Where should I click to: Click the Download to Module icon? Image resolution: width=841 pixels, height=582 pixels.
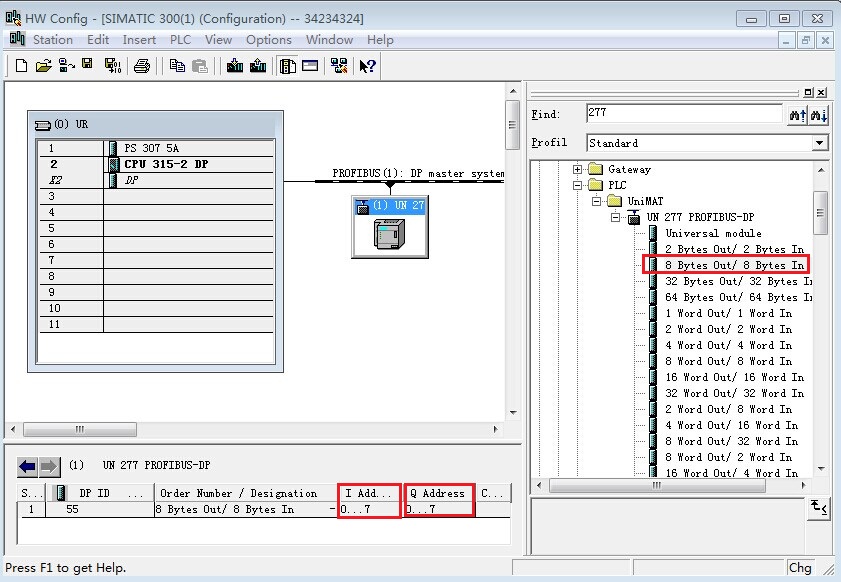[x=235, y=66]
